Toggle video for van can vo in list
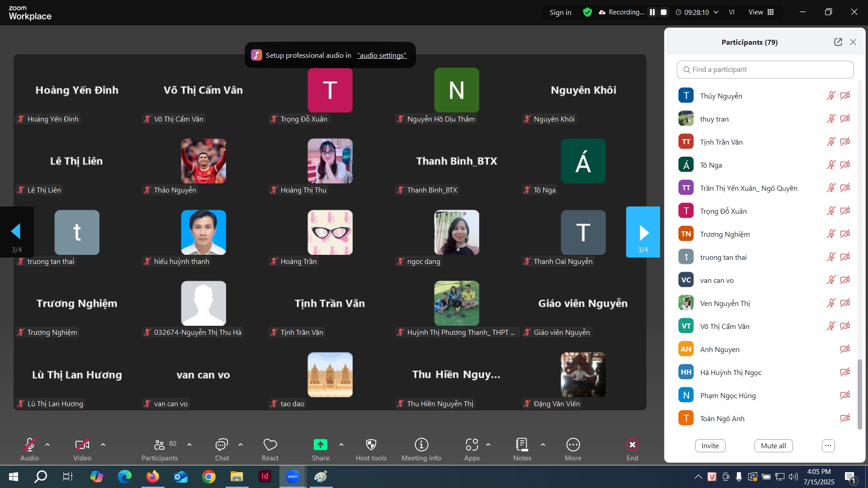 pos(844,280)
